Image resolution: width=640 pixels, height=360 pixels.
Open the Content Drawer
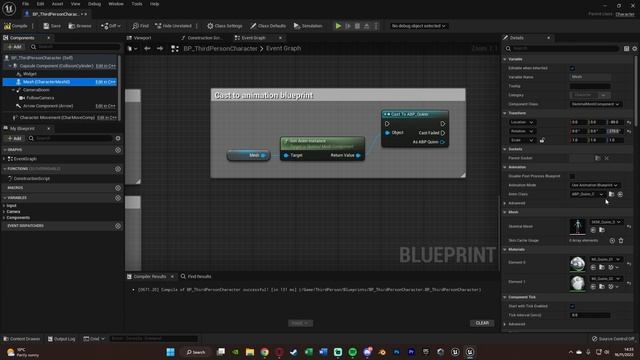22,339
